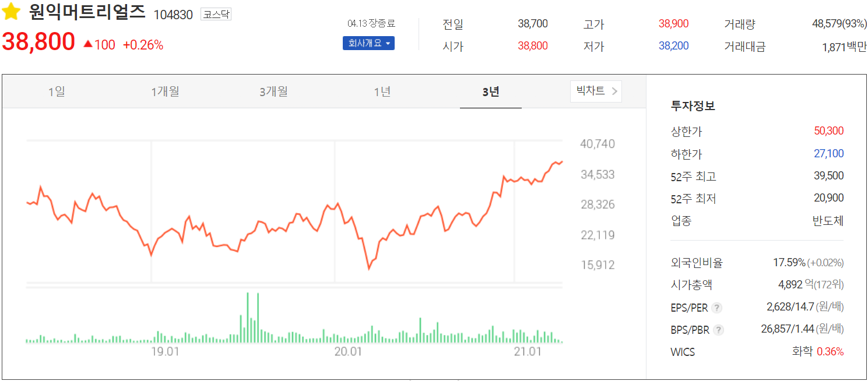
Task: Click the EPS/PER help question mark
Action: click(717, 308)
